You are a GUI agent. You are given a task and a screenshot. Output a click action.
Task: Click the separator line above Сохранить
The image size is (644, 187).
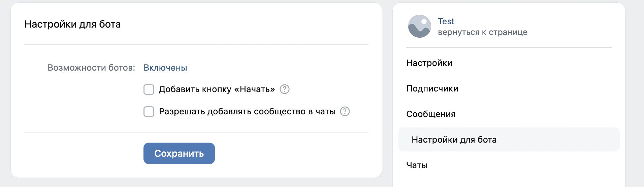coord(196,132)
